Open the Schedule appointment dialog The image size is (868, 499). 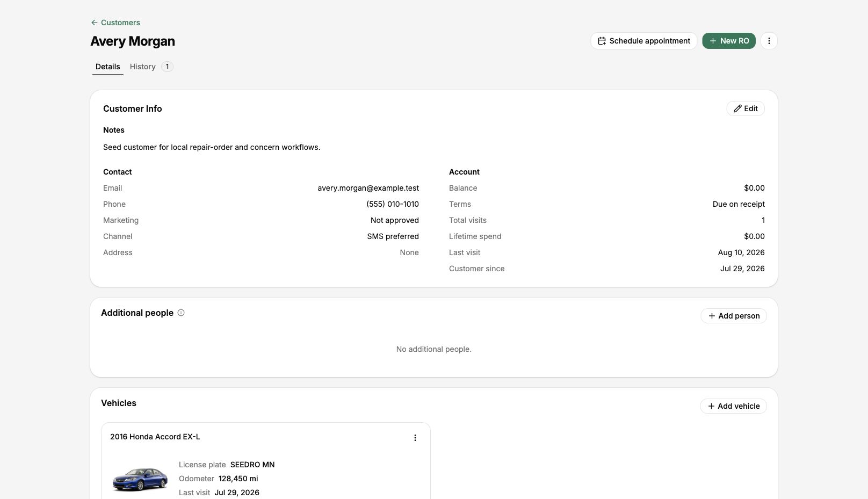pyautogui.click(x=644, y=41)
